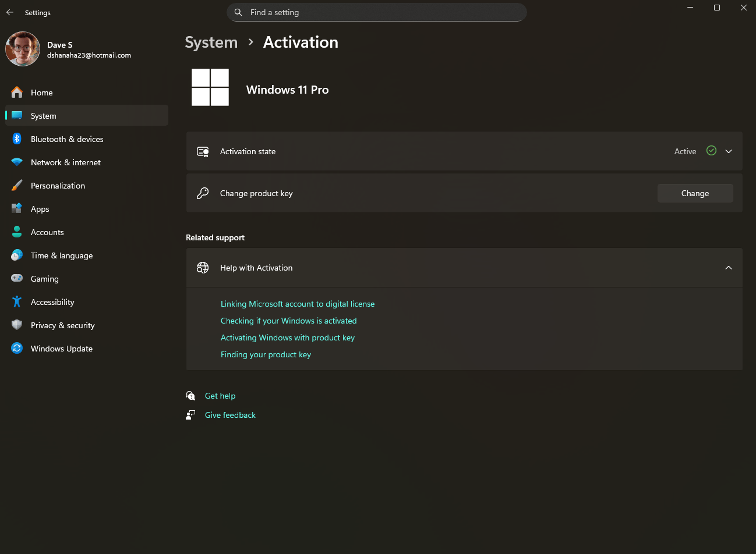Click the Change product key button
Image resolution: width=756 pixels, height=554 pixels.
pos(695,193)
